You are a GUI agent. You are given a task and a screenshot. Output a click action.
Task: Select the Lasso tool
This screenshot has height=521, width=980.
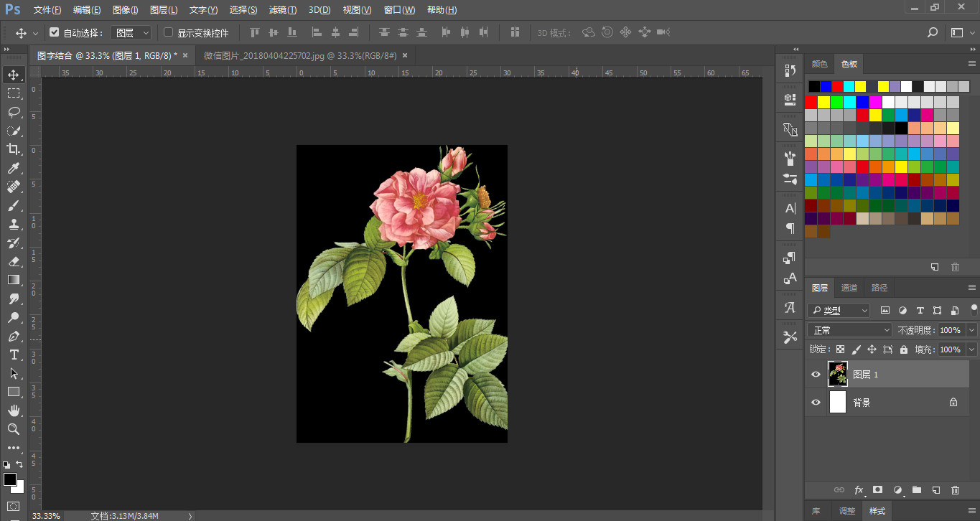[x=14, y=112]
